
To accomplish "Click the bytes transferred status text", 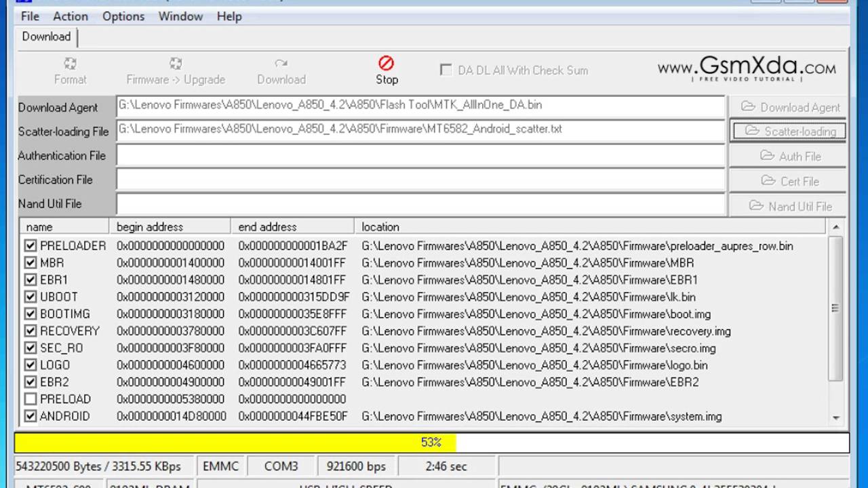I will tap(99, 466).
